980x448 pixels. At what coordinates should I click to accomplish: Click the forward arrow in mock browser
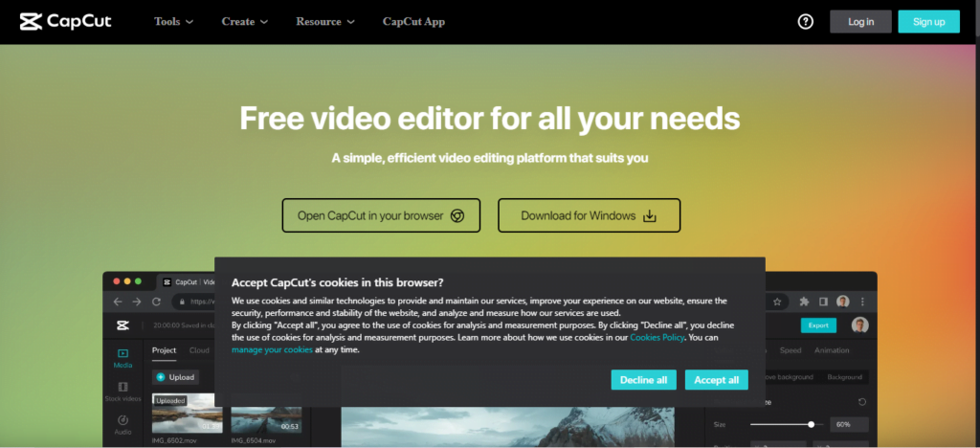point(137,302)
